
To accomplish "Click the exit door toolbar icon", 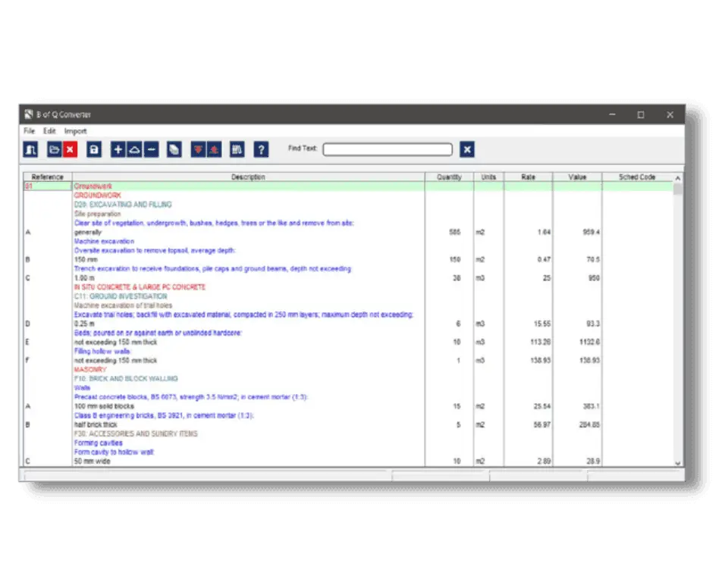I will pos(30,149).
